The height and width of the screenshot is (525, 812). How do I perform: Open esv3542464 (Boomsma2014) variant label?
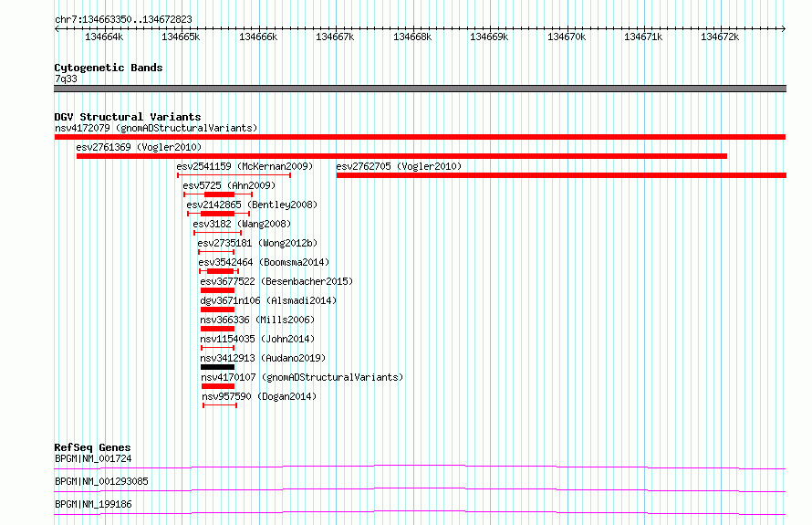264,262
